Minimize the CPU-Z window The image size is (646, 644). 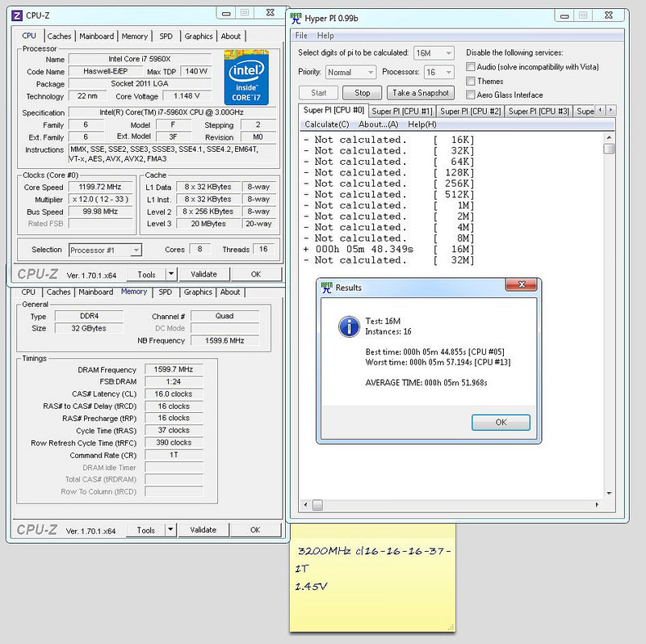[226, 13]
